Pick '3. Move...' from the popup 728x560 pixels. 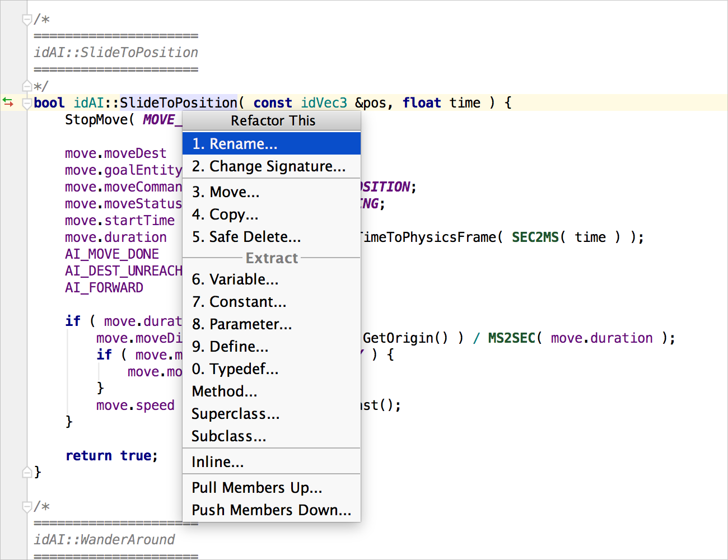pos(272,192)
